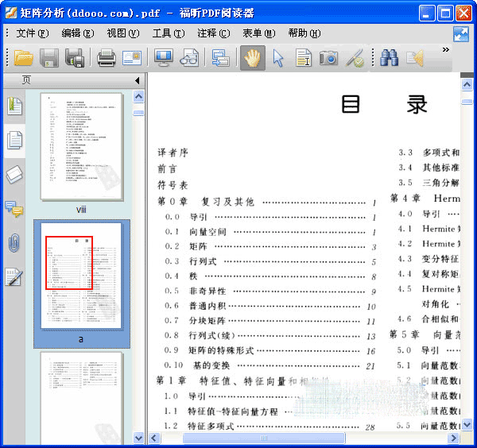477x448 pixels.
Task: Open Layers panel in sidebar
Action: pos(14,175)
